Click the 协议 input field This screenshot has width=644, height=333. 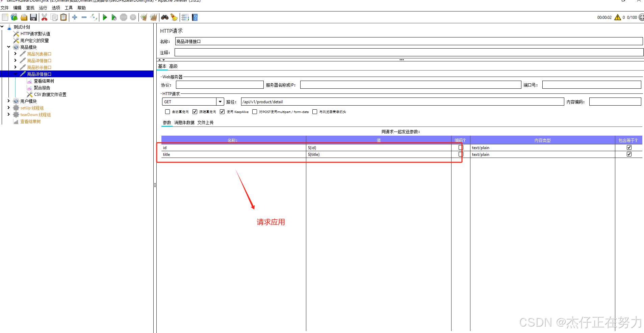pos(220,85)
